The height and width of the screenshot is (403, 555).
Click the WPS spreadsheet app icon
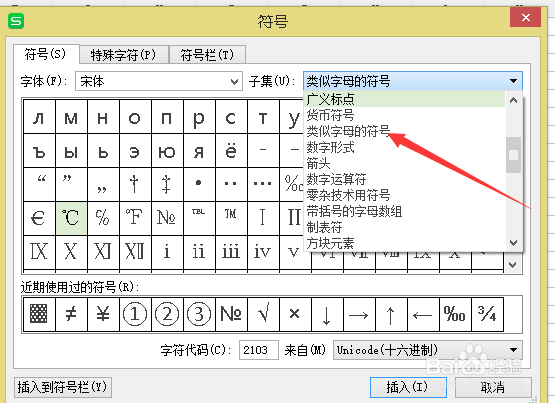[16, 21]
